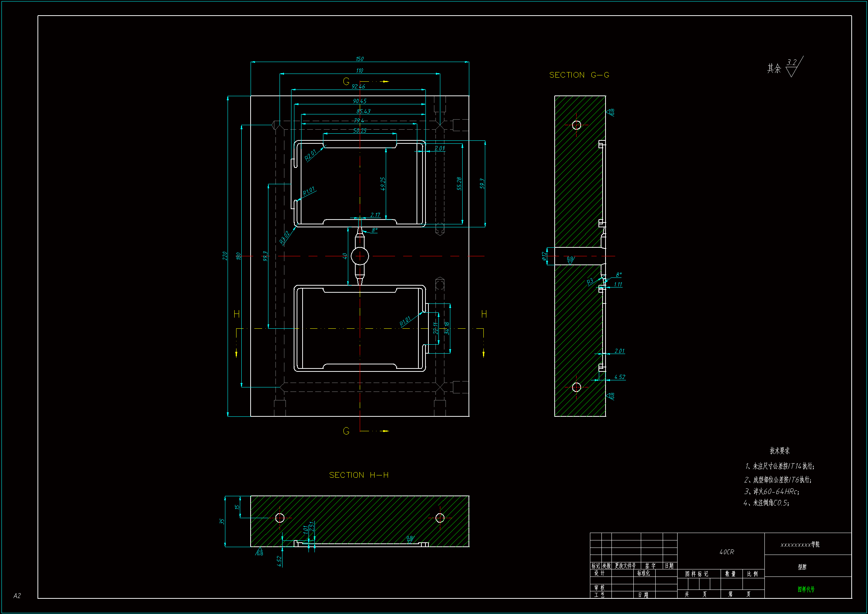Click the left hole in Section H-H
The width and height of the screenshot is (868, 614).
(280, 517)
